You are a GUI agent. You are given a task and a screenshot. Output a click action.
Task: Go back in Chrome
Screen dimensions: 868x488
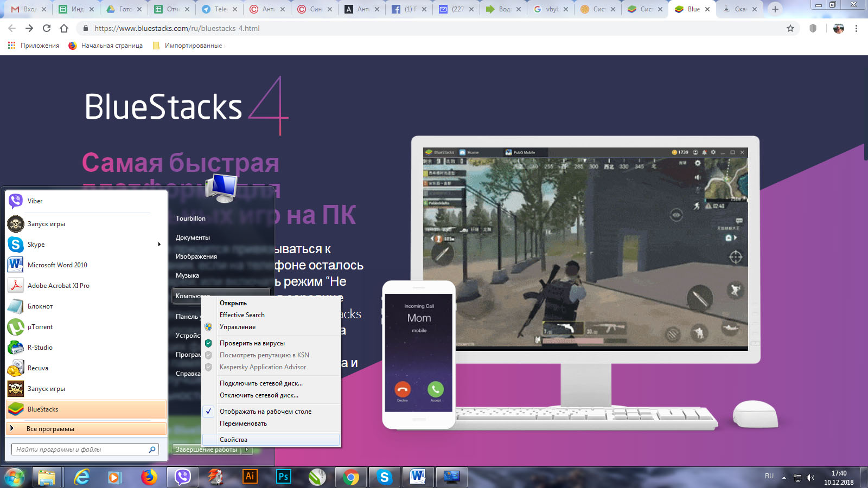click(12, 28)
